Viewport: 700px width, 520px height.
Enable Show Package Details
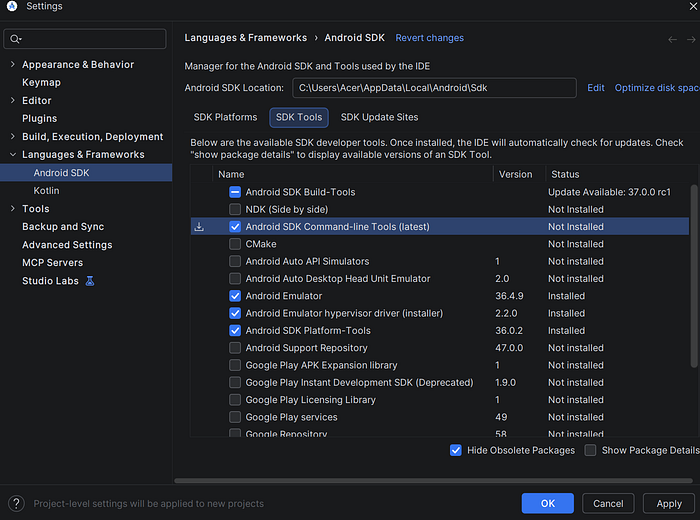590,450
